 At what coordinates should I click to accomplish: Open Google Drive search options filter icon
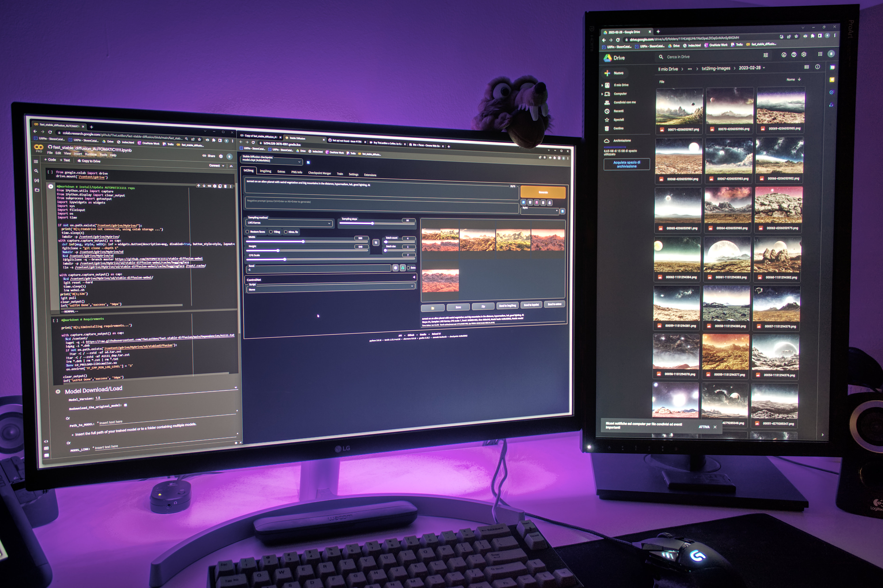coord(766,55)
